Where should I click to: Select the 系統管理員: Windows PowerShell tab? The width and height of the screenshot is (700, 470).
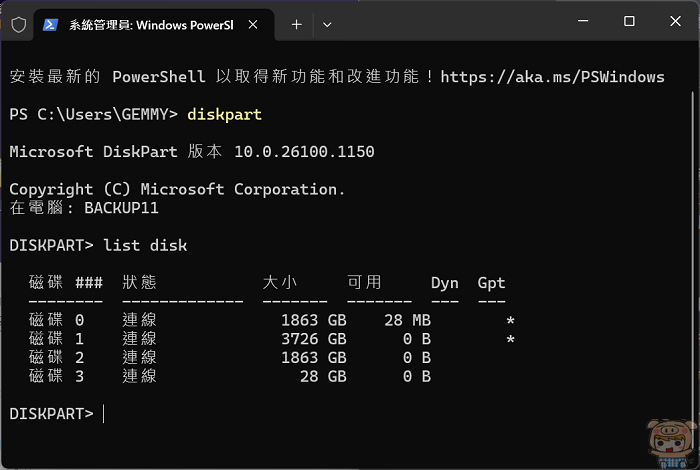(150, 24)
